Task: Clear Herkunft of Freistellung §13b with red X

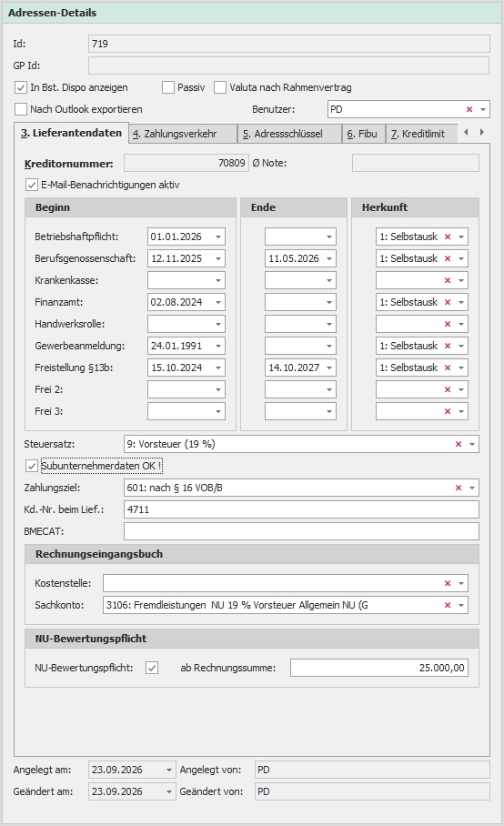Action: pyautogui.click(x=448, y=368)
